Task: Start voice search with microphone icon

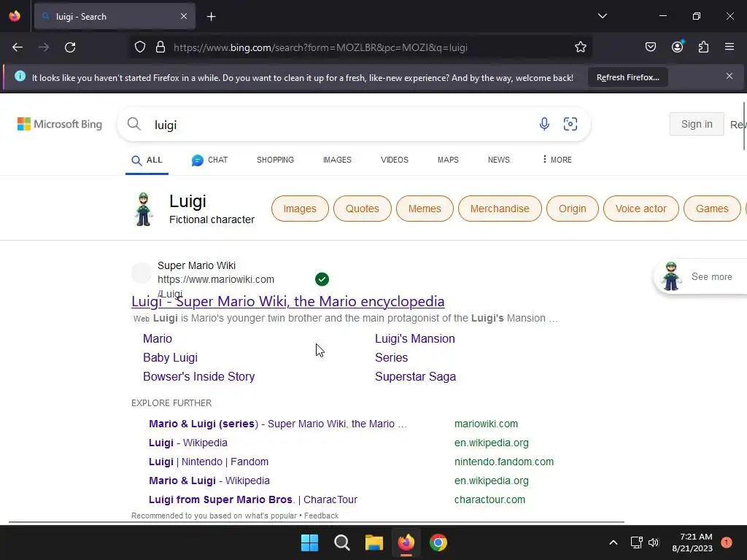Action: [x=544, y=124]
